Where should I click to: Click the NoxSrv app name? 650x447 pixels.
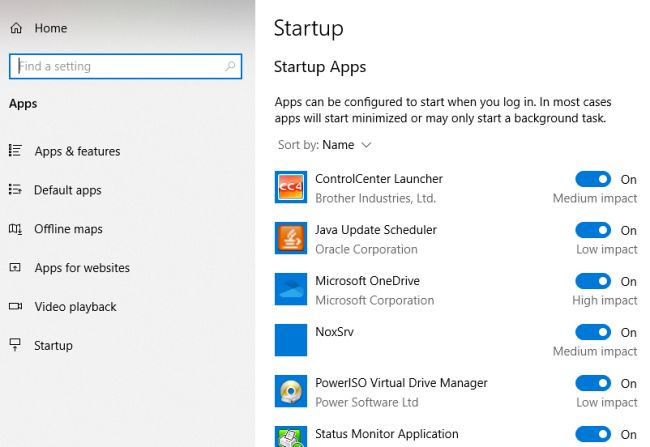tap(334, 332)
